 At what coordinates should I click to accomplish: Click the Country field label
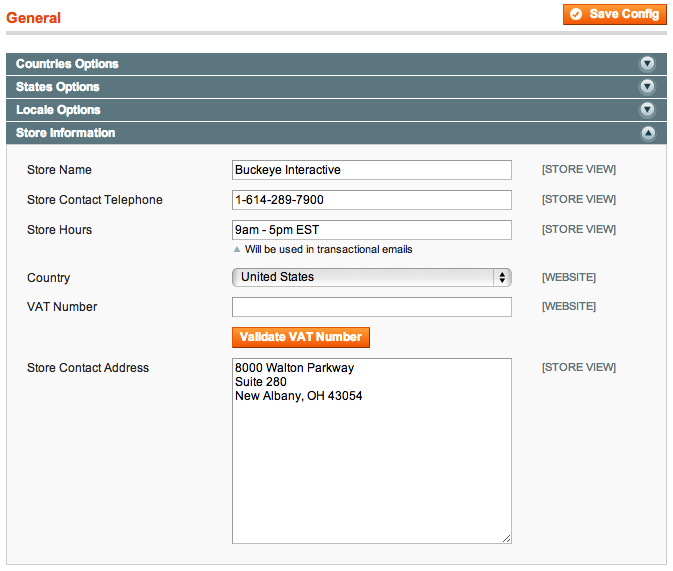click(49, 278)
